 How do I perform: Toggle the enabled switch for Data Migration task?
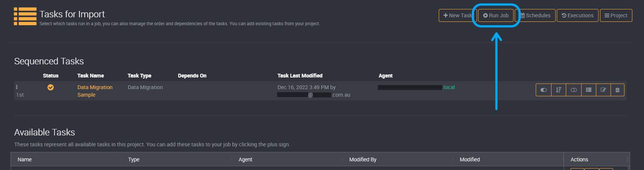coord(544,90)
